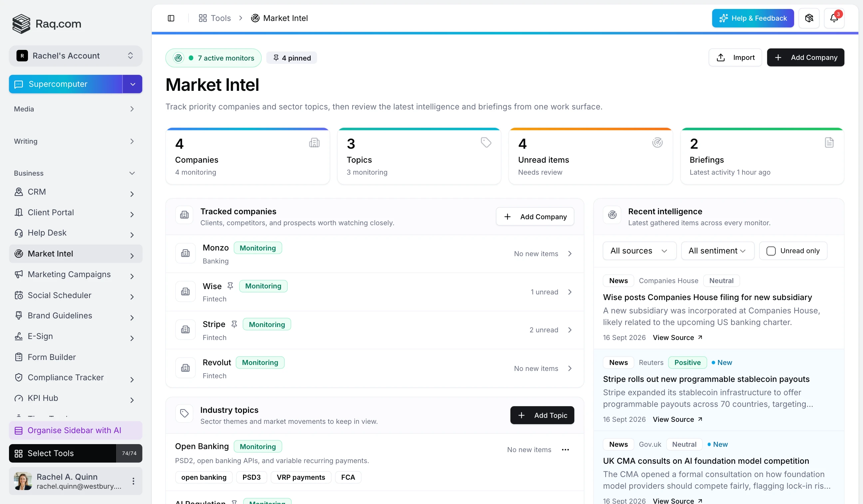
Task: Click the Help & Feedback button
Action: [753, 18]
